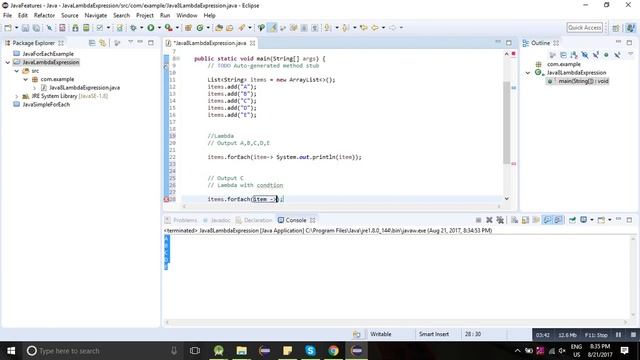Expand Java8LambdaExpression.java tree node
Viewport: 640px width, 360px height.
34,88
